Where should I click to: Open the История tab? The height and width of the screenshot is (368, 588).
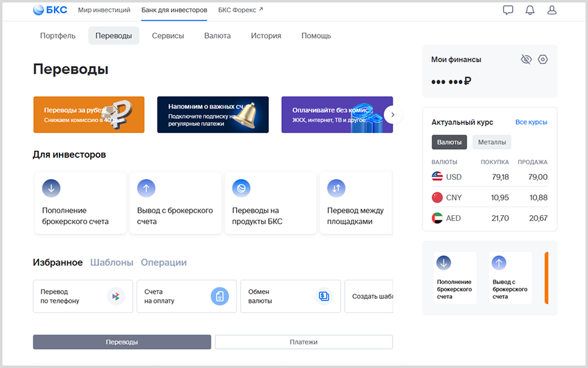click(266, 36)
